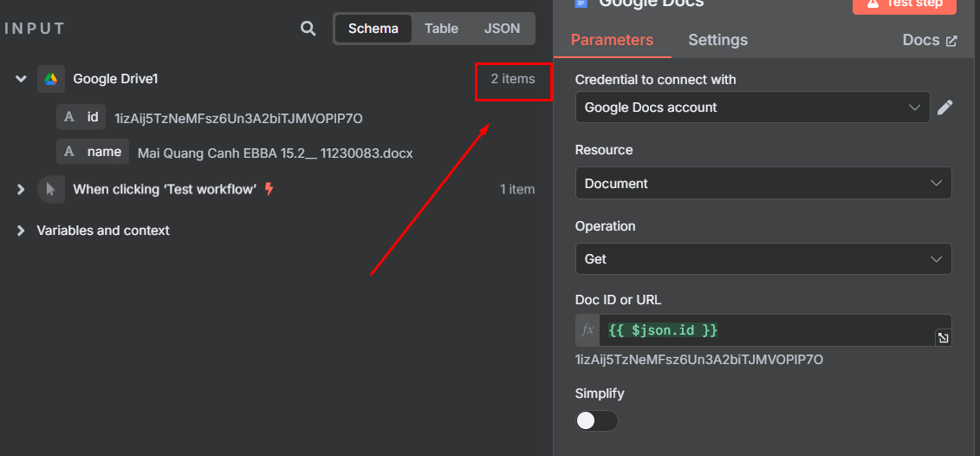Open the Operation dropdown showing Get
Screen dimensions: 980x456
point(763,258)
